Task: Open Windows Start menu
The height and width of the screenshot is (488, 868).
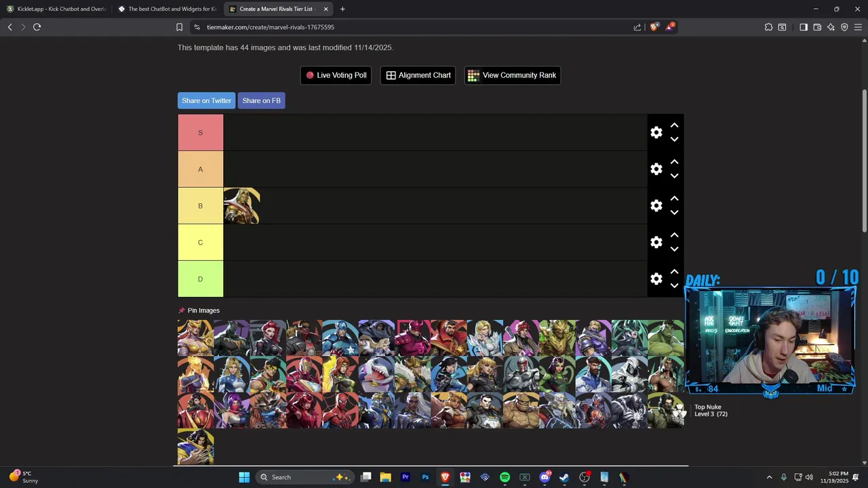Action: pyautogui.click(x=244, y=477)
